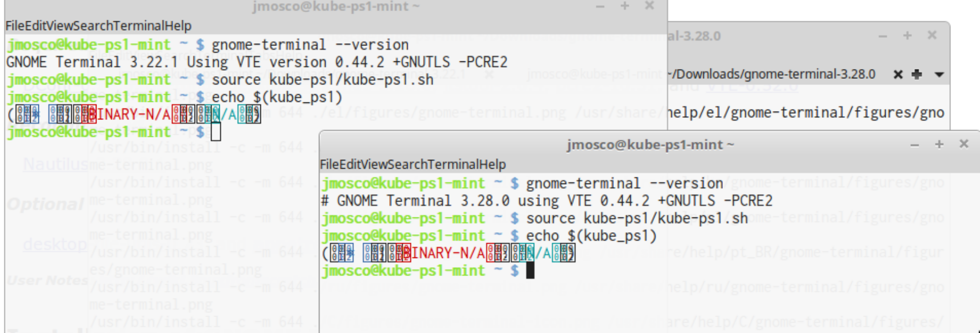Click 'gnome-terminal --version' command in 3.22.1 window
Viewport: 980px width, 333px height.
click(x=310, y=44)
